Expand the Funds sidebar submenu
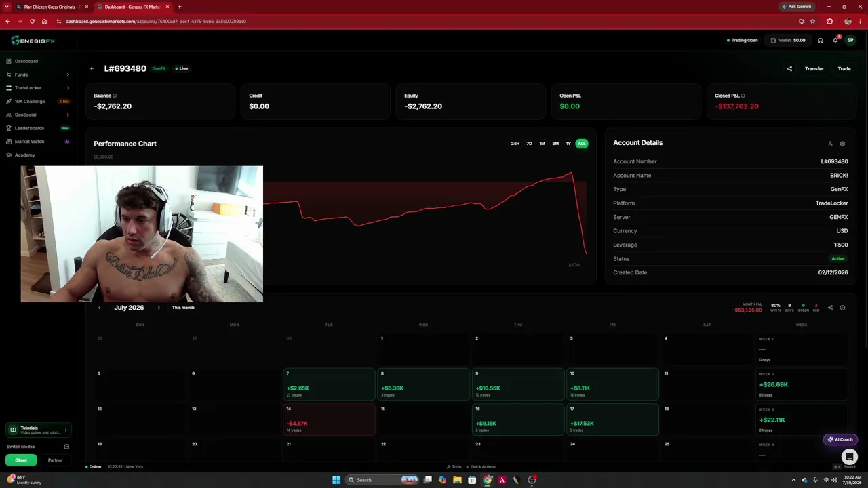 click(38, 75)
